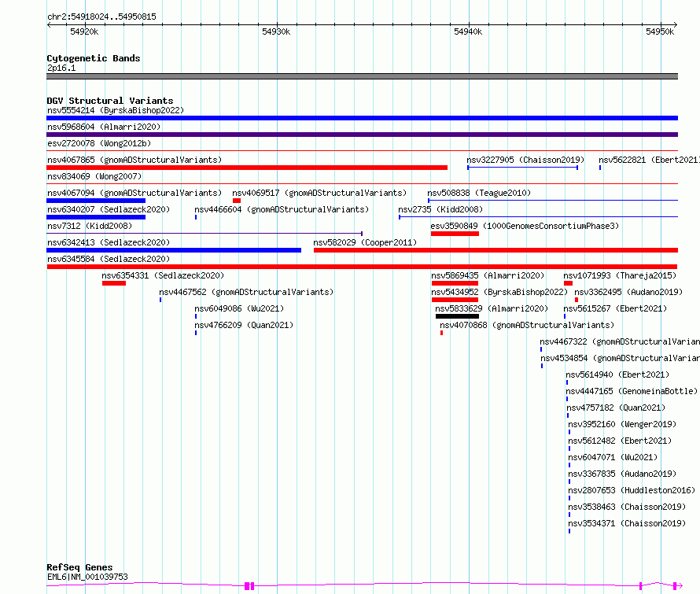Open nsv5869435 (Almarri2020) variant label
The height and width of the screenshot is (594, 700).
tap(488, 275)
